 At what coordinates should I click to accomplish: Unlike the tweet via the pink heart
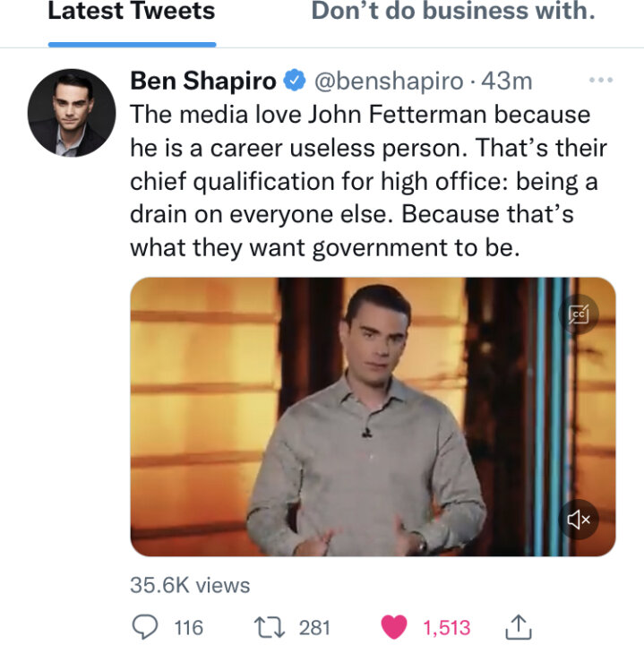pos(394,627)
